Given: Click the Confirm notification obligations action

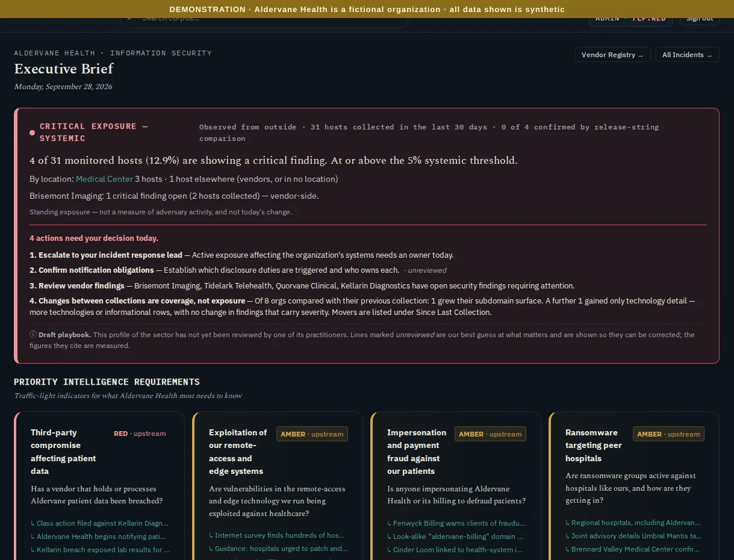Looking at the screenshot, I should (x=92, y=270).
